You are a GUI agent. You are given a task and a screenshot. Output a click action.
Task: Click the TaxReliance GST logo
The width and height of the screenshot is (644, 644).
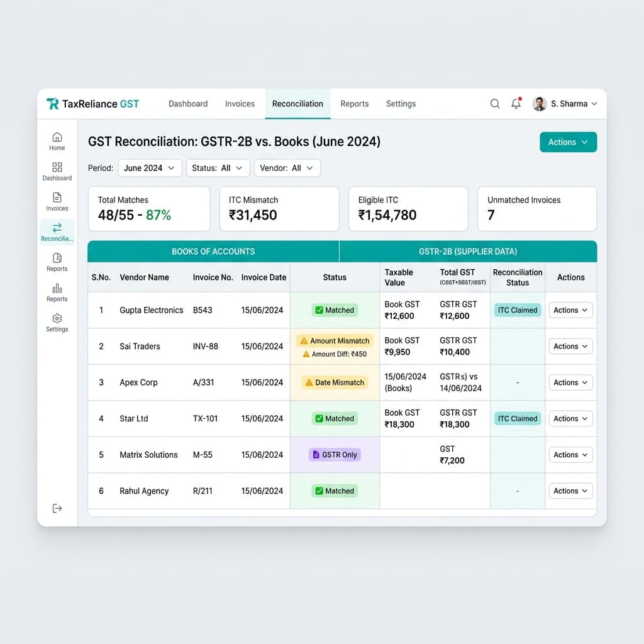(x=93, y=104)
